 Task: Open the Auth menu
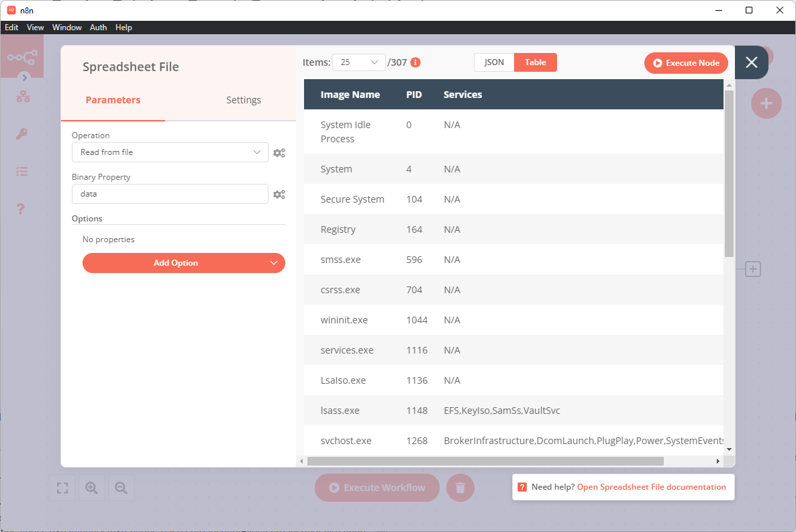(98, 28)
